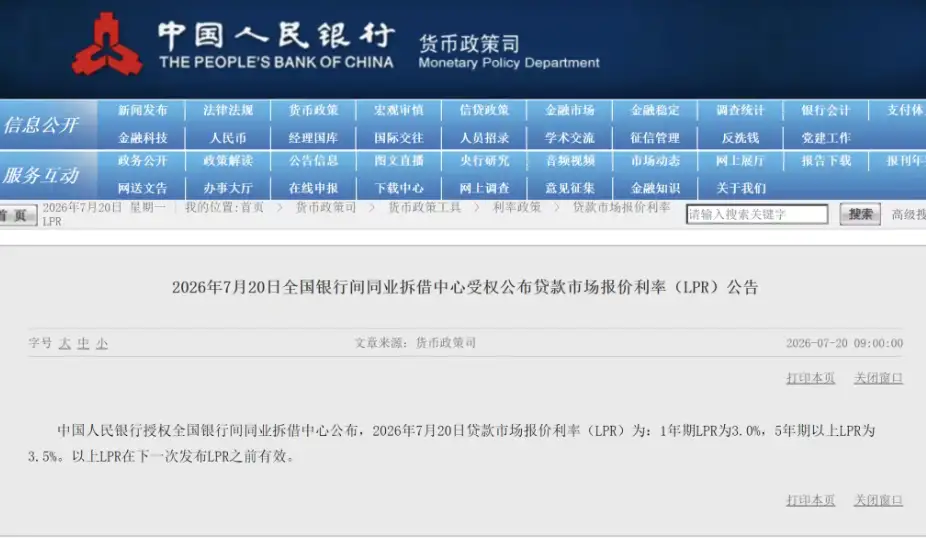Open 新闻发布 menu item
This screenshot has height=538, width=926.
coord(142,110)
